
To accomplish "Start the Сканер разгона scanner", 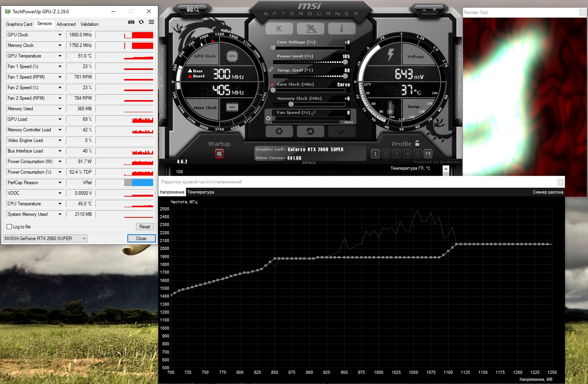I will (548, 192).
